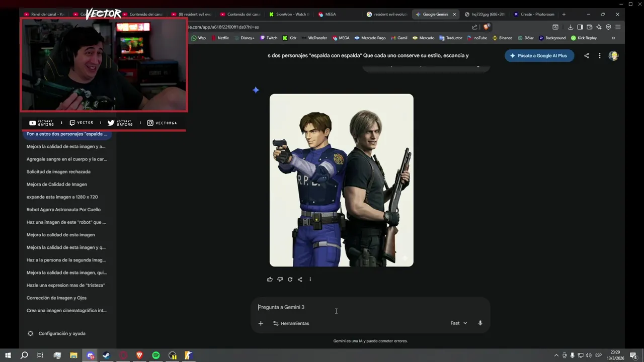Share this page from the address bar
Image resolution: width=644 pixels, height=362 pixels.
tap(474, 27)
